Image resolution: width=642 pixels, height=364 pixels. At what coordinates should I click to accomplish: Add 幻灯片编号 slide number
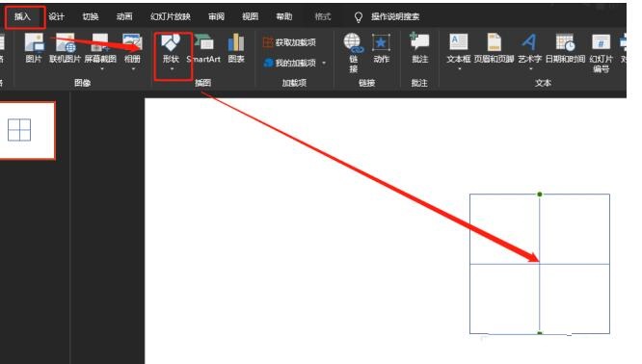[x=602, y=54]
